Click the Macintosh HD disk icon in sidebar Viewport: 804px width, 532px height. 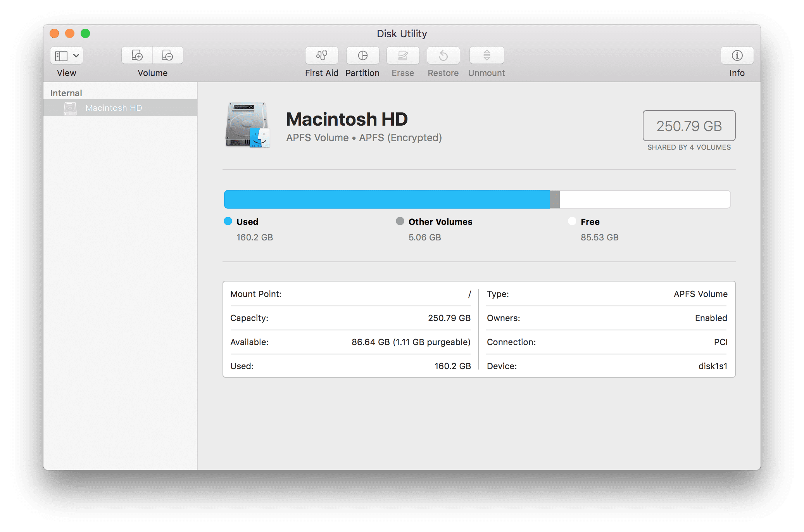70,108
